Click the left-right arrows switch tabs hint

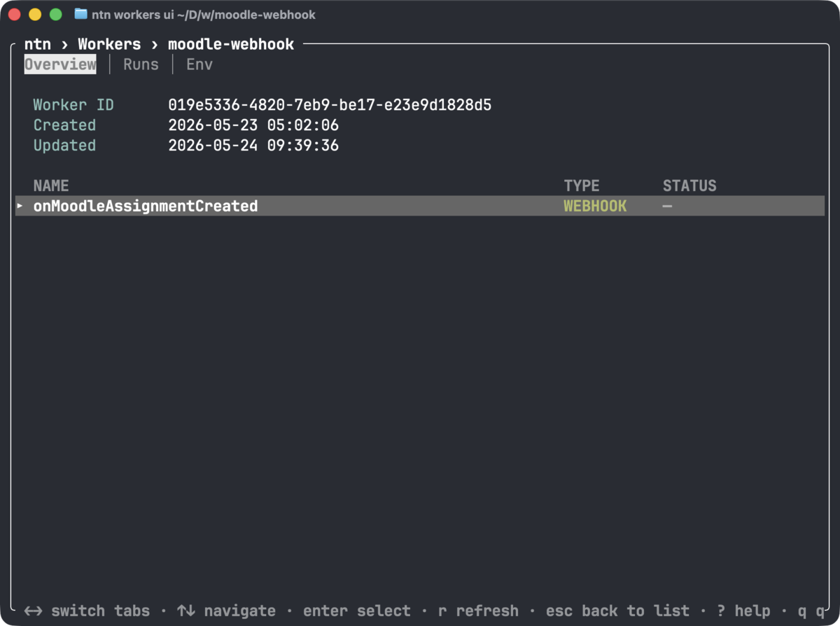(x=87, y=611)
